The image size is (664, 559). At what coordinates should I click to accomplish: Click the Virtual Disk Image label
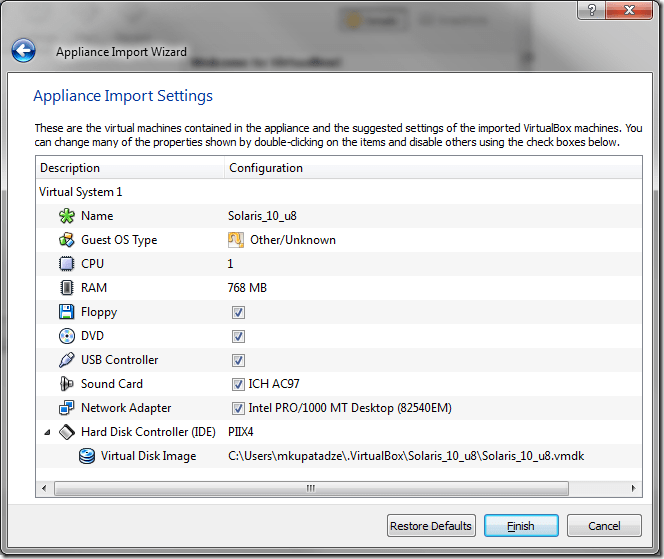(149, 456)
